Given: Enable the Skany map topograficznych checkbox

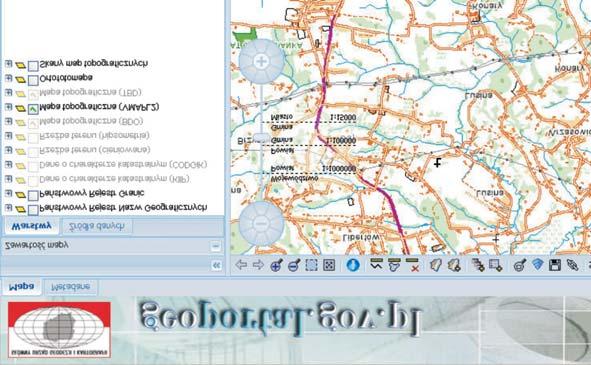Looking at the screenshot, I should click(x=34, y=66).
